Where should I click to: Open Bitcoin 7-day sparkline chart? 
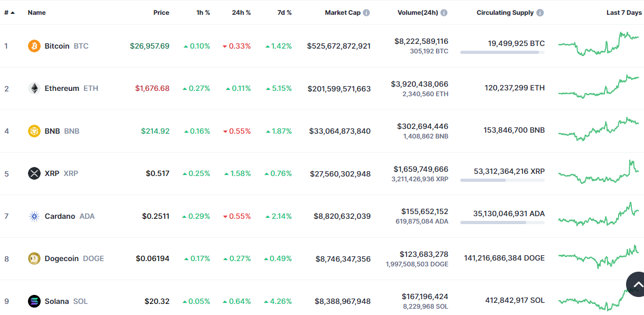599,44
